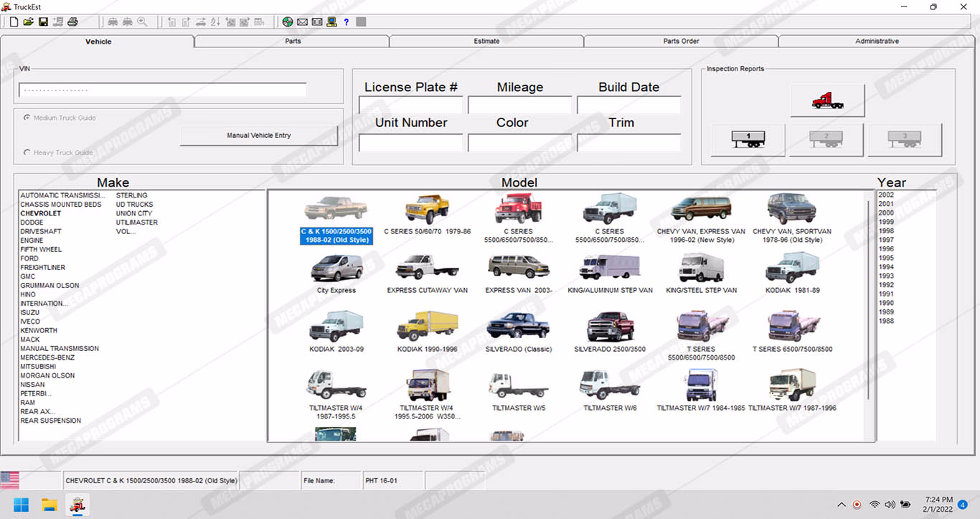Open the globe web icon in toolbar
Screen dimensions: 980x519
pyautogui.click(x=288, y=22)
